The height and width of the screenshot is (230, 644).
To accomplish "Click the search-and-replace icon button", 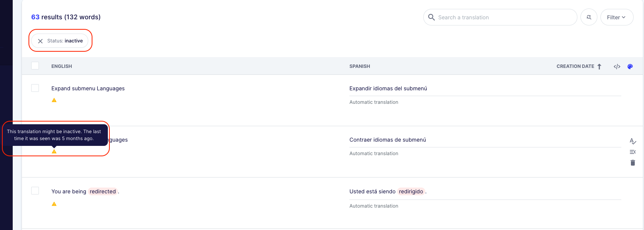I will point(589,17).
